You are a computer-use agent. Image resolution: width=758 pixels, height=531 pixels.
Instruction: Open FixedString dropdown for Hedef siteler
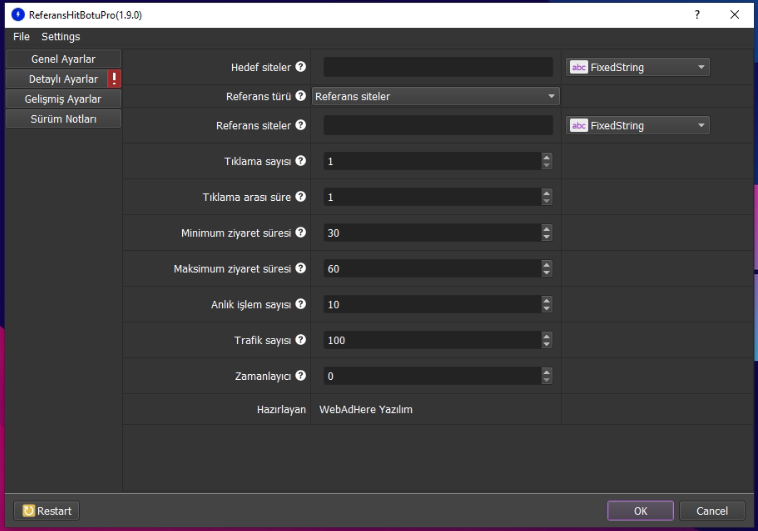coord(638,68)
